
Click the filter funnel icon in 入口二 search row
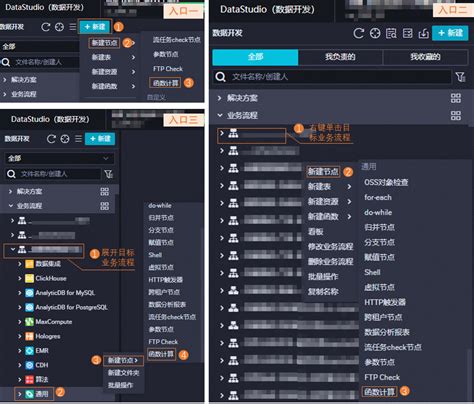[460, 77]
